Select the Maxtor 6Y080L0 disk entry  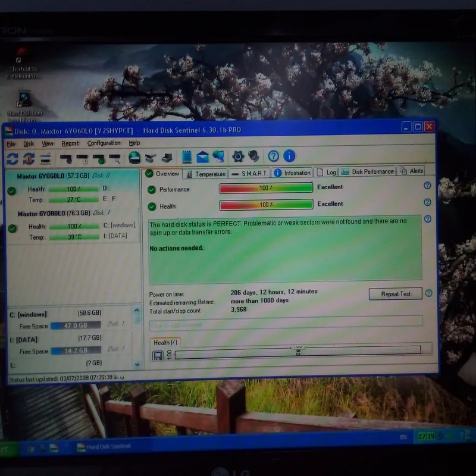coord(73,225)
